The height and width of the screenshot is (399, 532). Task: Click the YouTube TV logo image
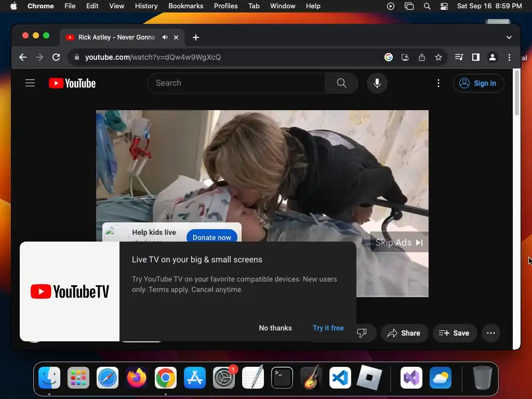click(70, 291)
